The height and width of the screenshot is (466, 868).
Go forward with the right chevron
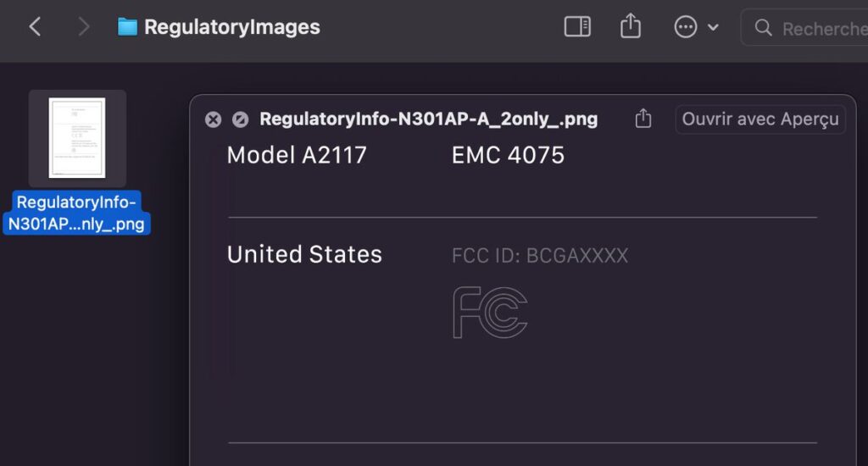84,26
